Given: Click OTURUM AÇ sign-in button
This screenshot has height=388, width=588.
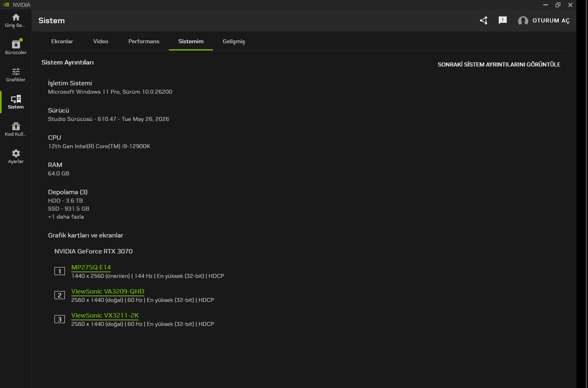Looking at the screenshot, I should coord(551,21).
